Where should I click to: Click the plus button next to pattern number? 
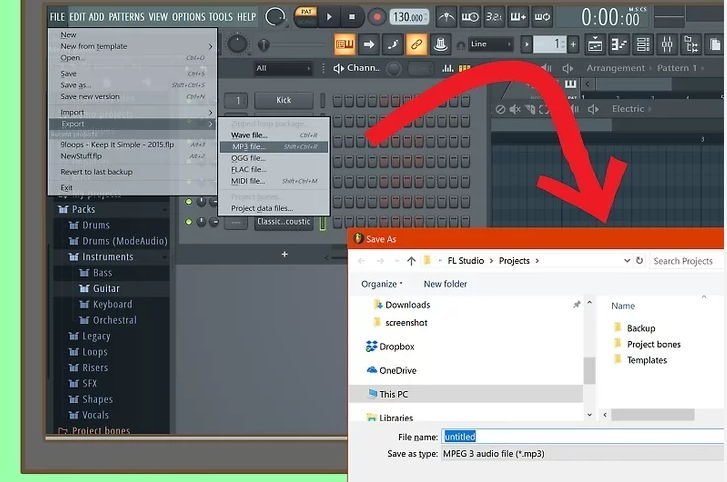pos(573,44)
